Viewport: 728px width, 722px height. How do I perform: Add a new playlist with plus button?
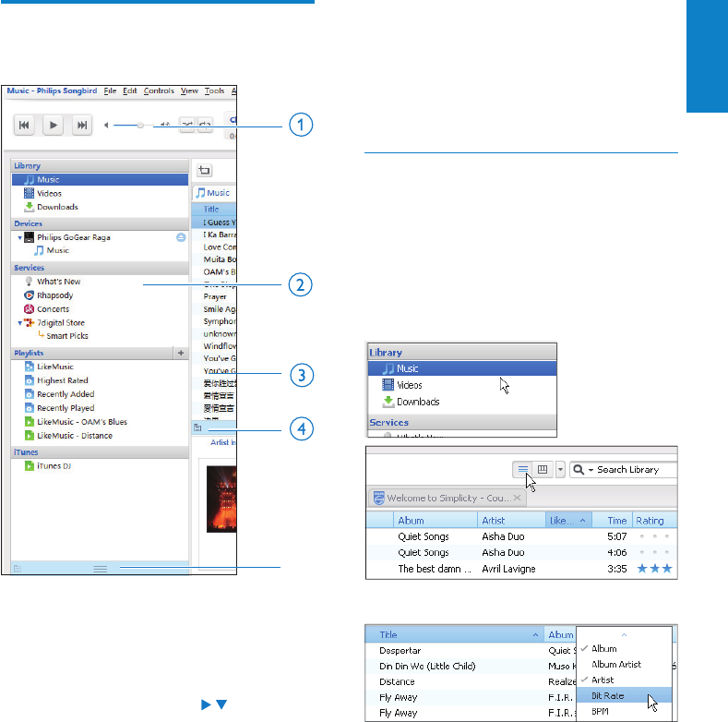point(181,353)
